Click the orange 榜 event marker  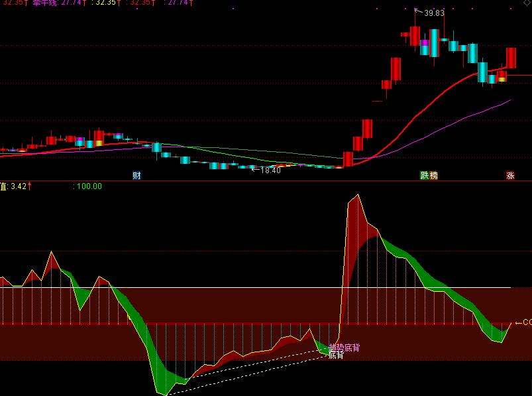tap(433, 176)
